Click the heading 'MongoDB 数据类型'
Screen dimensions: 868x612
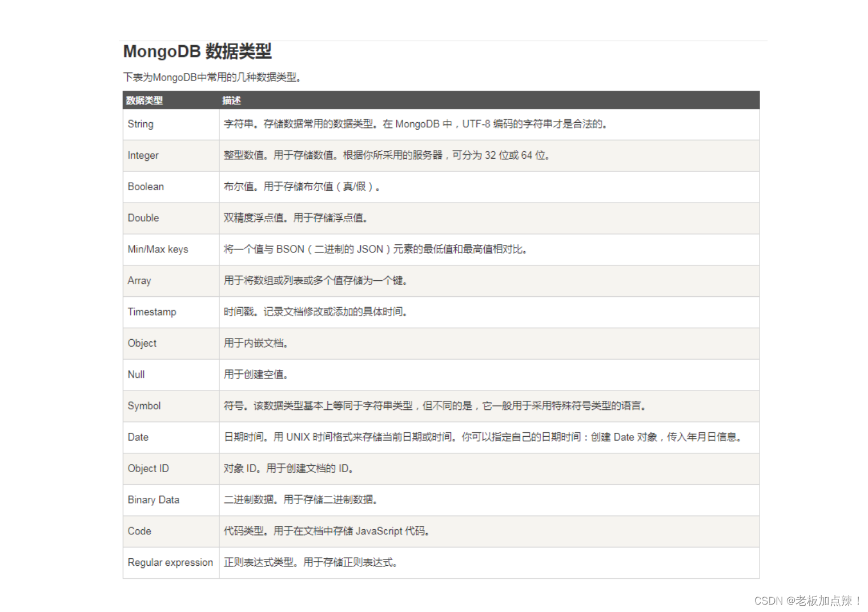click(x=197, y=51)
